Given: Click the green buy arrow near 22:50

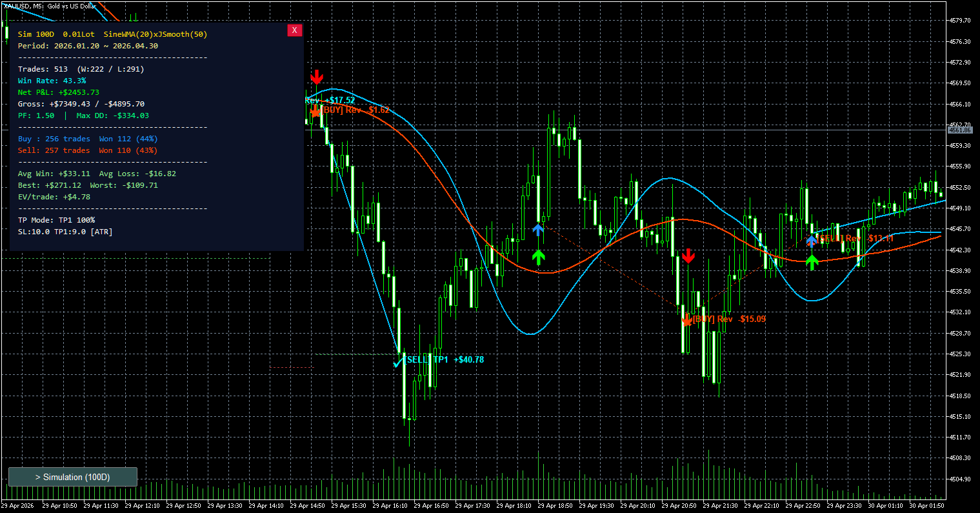Looking at the screenshot, I should (812, 261).
